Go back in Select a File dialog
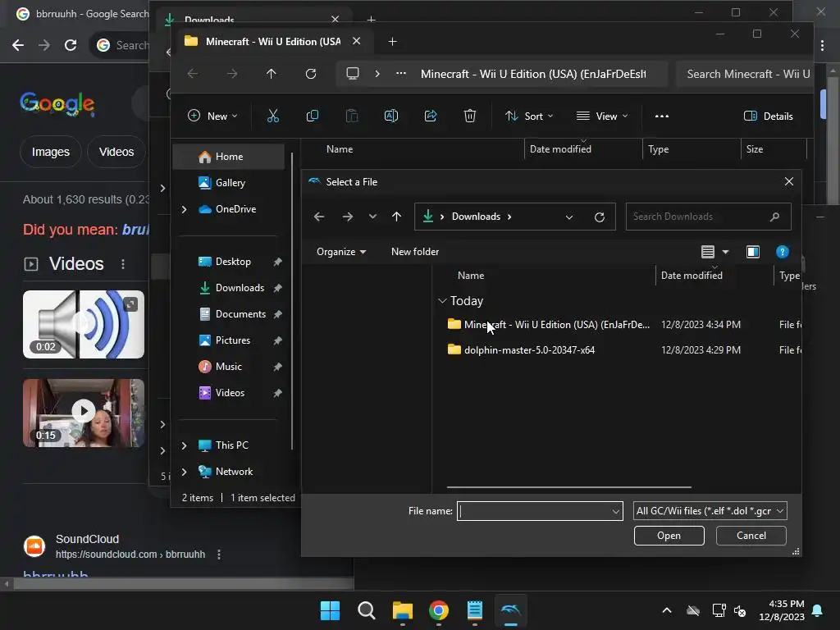 319,217
